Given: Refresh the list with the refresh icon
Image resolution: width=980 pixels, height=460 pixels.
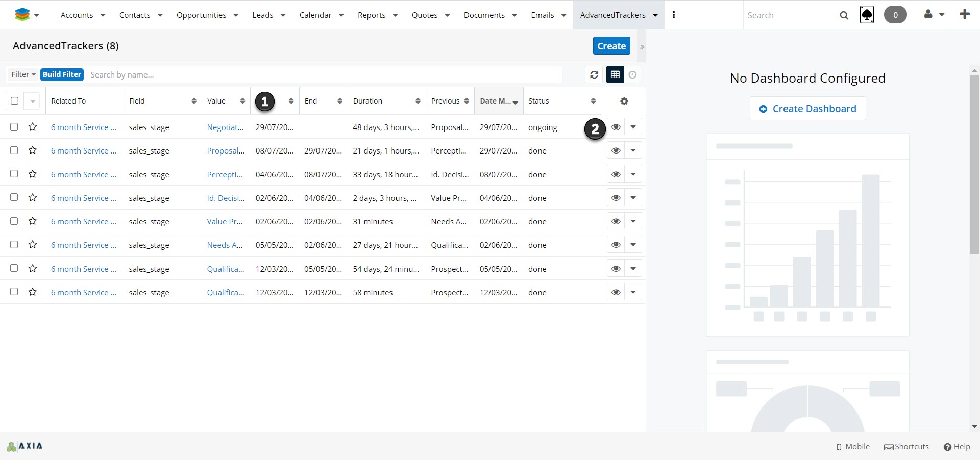Looking at the screenshot, I should click(594, 75).
